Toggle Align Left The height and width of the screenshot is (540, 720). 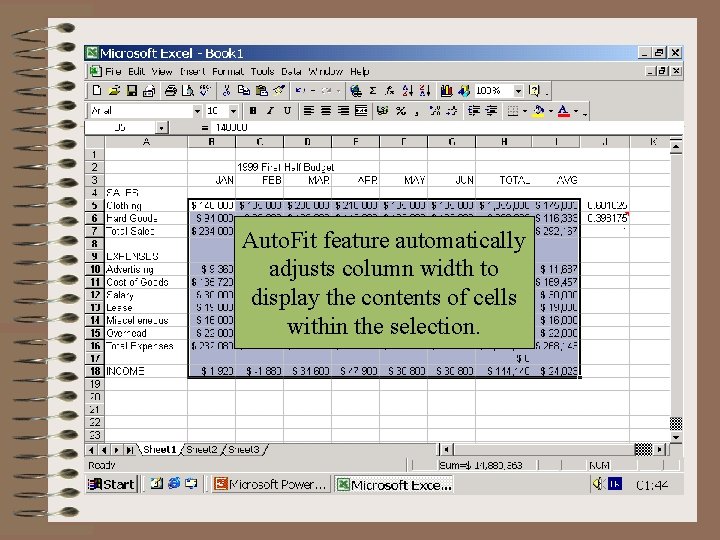click(309, 111)
